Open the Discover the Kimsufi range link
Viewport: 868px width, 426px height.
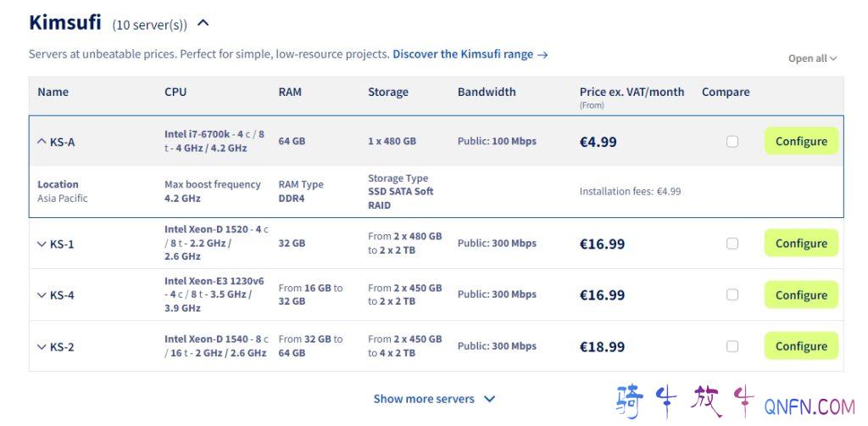(x=463, y=54)
